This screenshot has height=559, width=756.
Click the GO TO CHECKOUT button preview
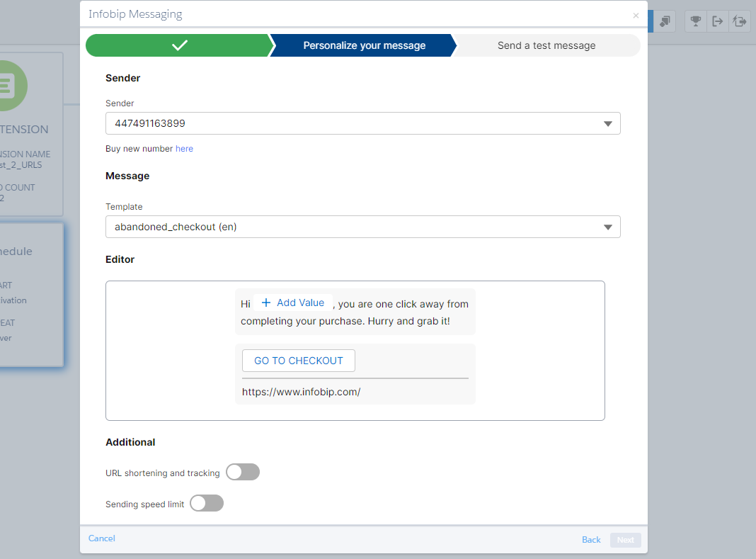(299, 361)
